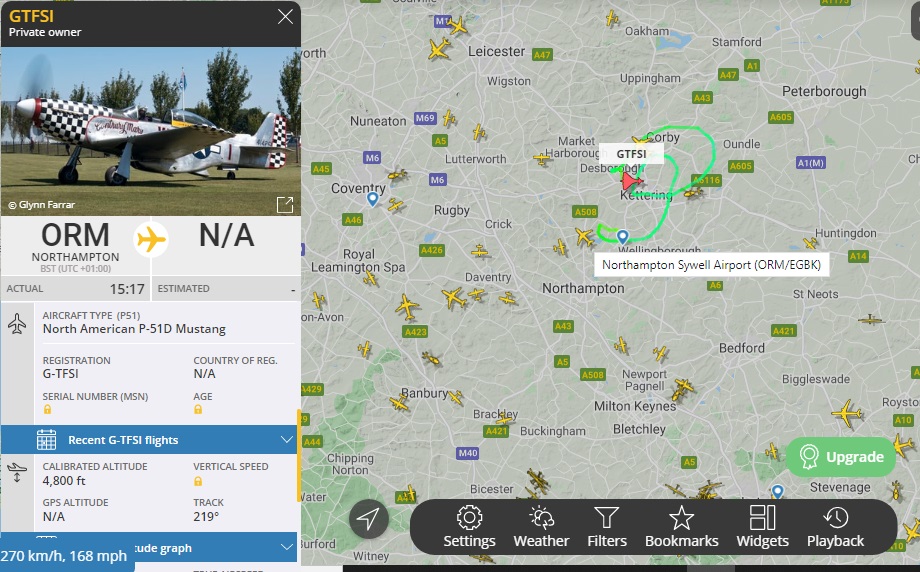
Task: Open the Widgets panel icon
Action: click(x=762, y=526)
